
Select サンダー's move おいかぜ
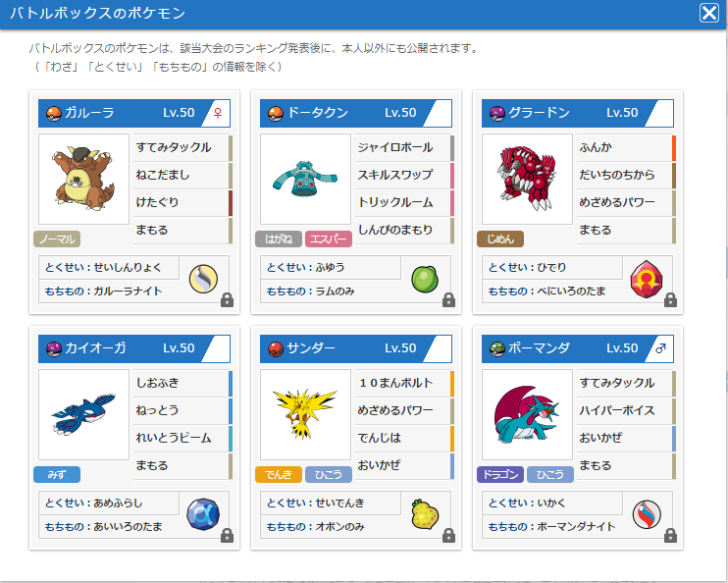click(x=404, y=465)
